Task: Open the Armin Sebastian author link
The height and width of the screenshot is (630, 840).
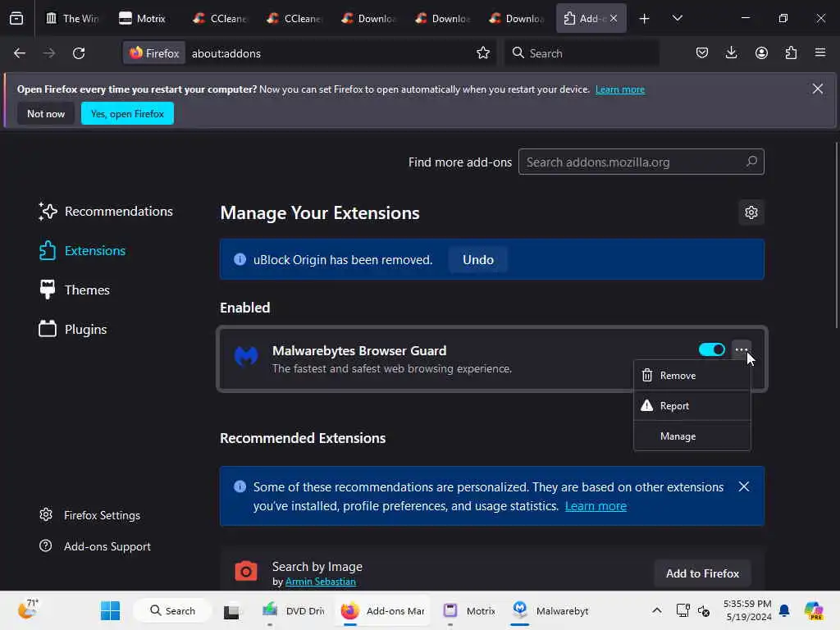Action: [321, 582]
